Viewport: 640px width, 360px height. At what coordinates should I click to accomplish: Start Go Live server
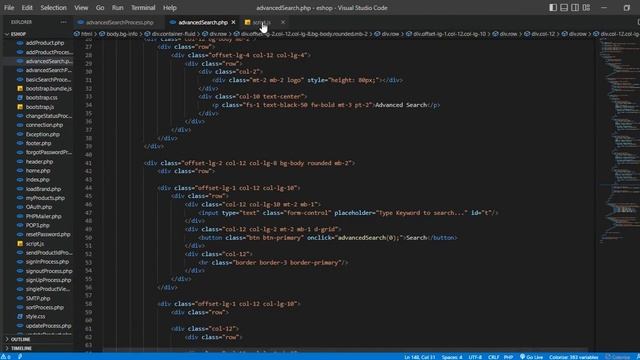[531, 357]
